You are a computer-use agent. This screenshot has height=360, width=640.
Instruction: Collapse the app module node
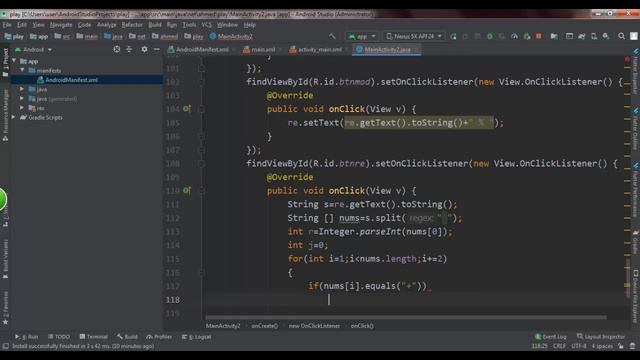click(x=15, y=61)
